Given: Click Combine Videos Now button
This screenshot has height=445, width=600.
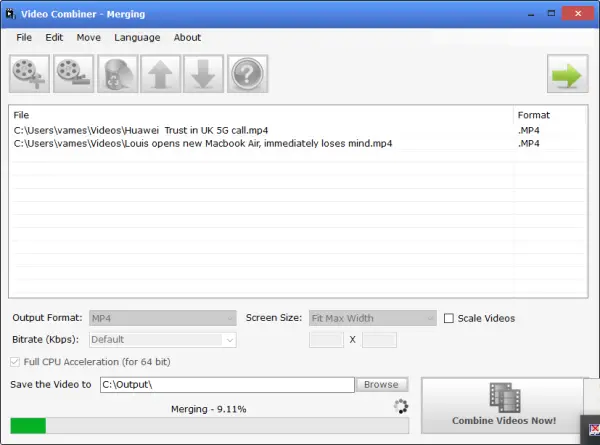Looking at the screenshot, I should point(504,406).
